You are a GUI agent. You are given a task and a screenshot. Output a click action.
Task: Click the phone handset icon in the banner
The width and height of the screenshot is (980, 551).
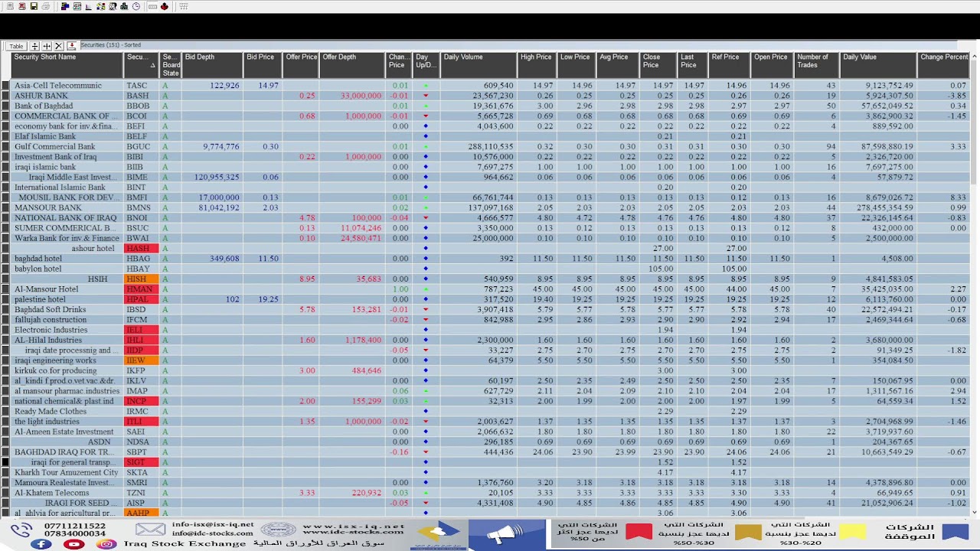click(x=21, y=530)
